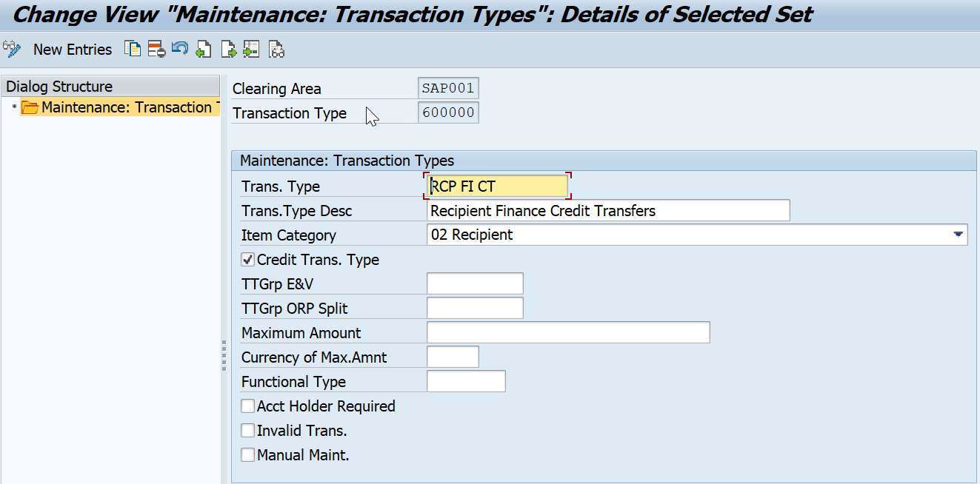Click the Choose/Position entry icon
The width and height of the screenshot is (980, 484).
pos(250,49)
